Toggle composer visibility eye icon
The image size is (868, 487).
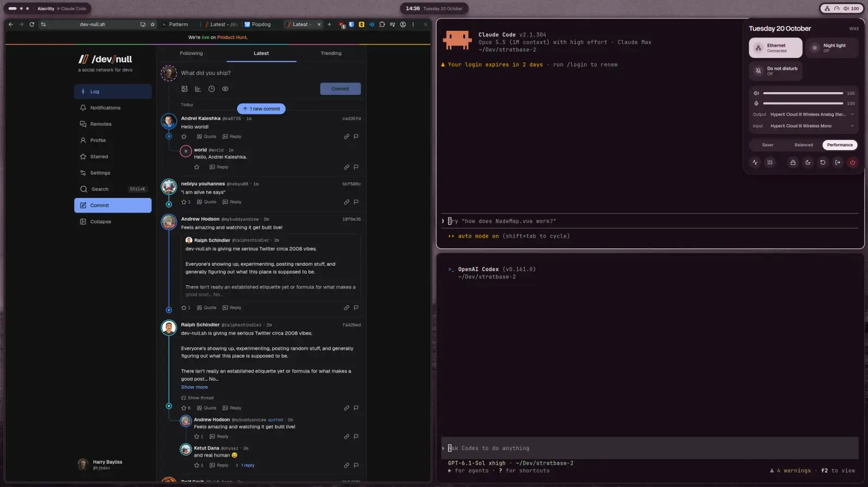[x=225, y=89]
